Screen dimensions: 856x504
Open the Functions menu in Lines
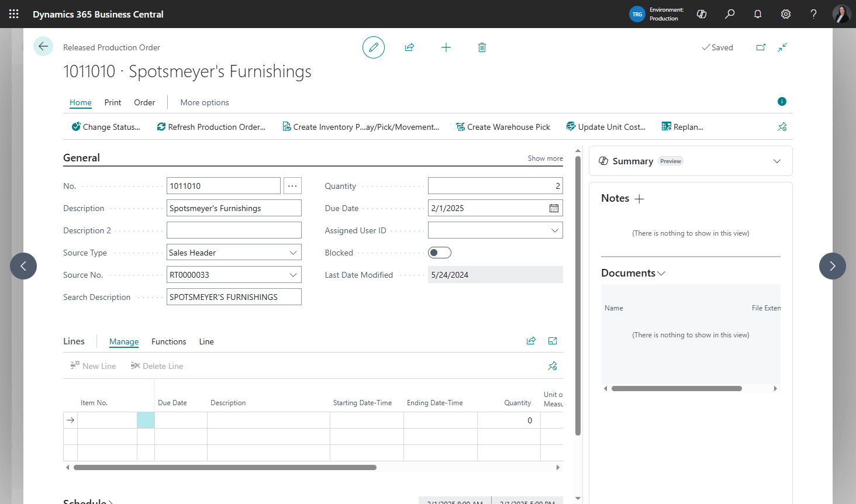pyautogui.click(x=169, y=341)
